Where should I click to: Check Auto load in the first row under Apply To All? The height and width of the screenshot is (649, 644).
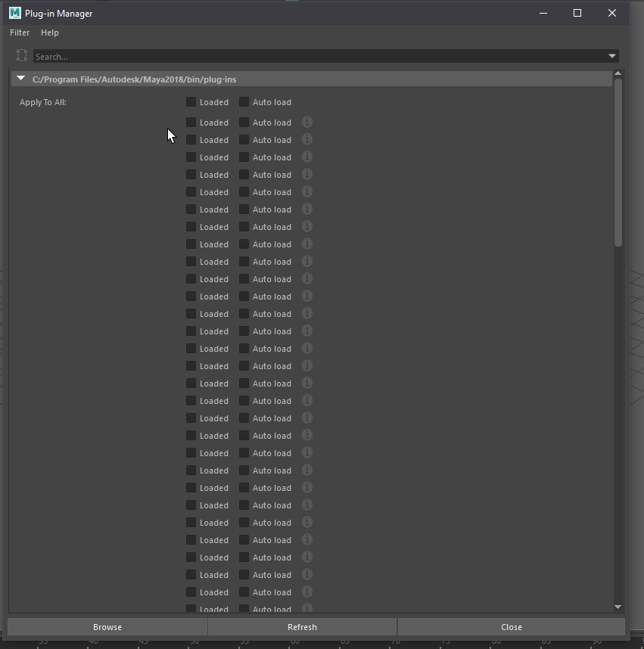coord(244,122)
